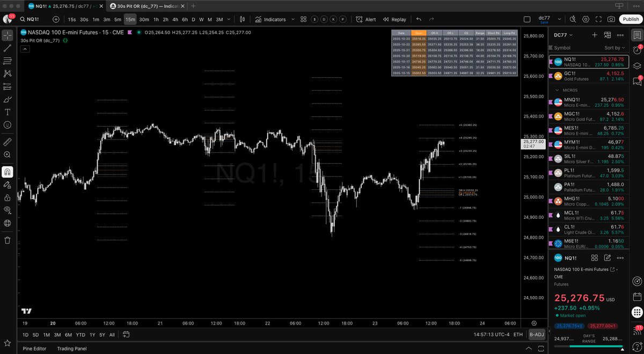
Task: Toggle magnet mode for drawings
Action: [8, 172]
